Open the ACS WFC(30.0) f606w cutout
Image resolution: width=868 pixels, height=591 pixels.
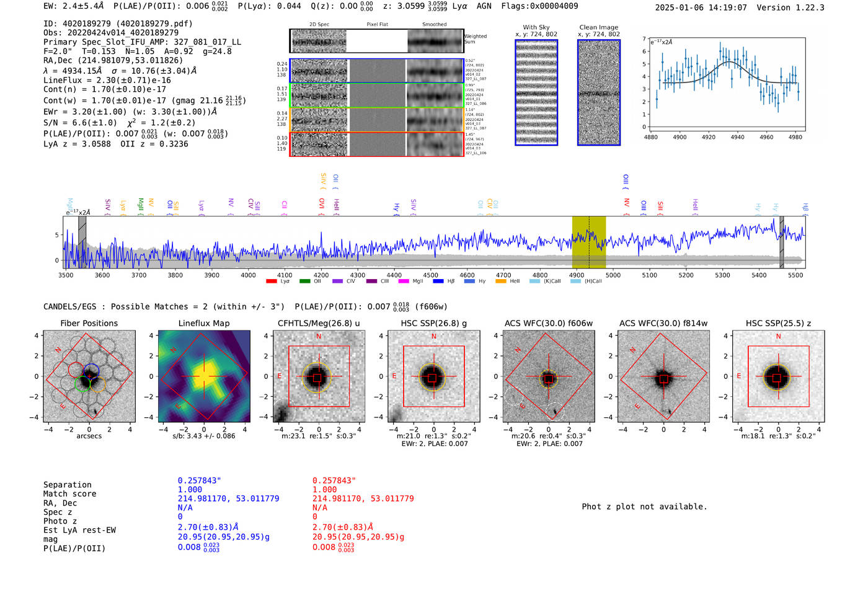549,376
